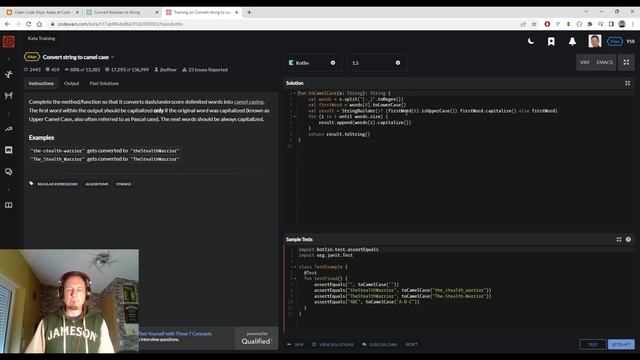Switch to the Instructions tab

tap(41, 83)
